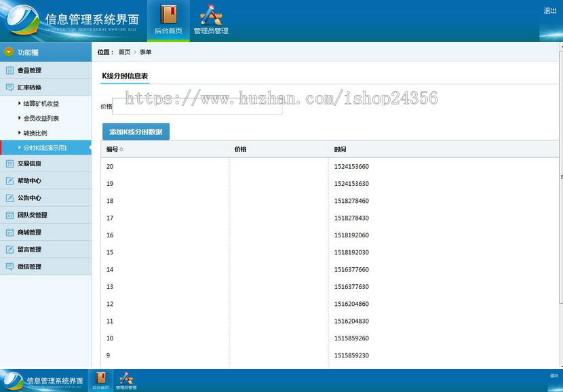Click the time value 1524153660
The height and width of the screenshot is (392, 563).
(x=351, y=167)
